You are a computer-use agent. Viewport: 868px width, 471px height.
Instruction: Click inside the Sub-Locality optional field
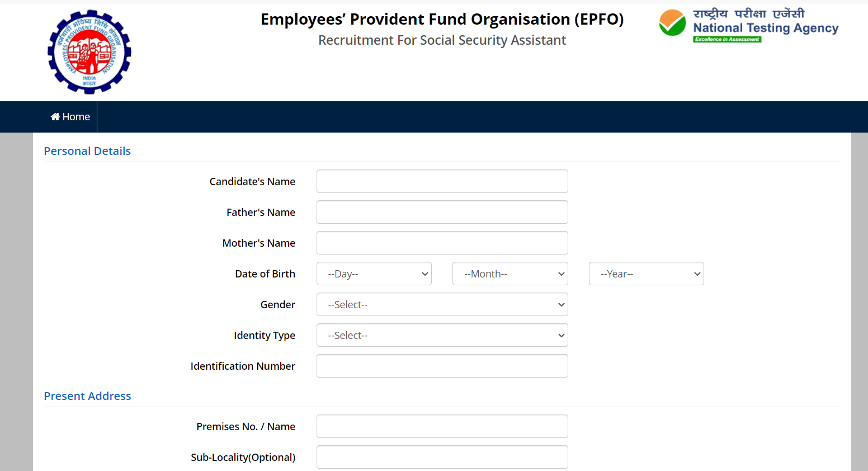click(x=442, y=457)
